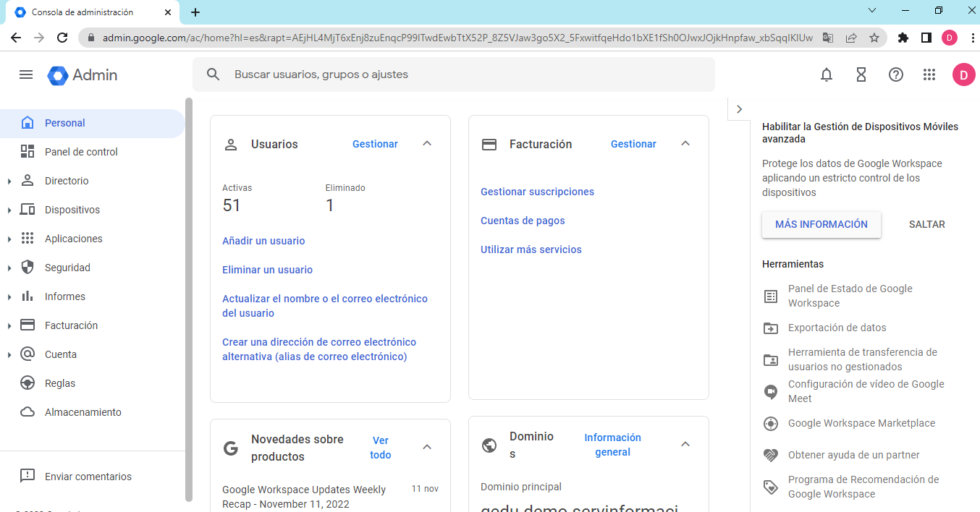The width and height of the screenshot is (980, 512).
Task: Open the Google apps grid
Action: (x=929, y=74)
